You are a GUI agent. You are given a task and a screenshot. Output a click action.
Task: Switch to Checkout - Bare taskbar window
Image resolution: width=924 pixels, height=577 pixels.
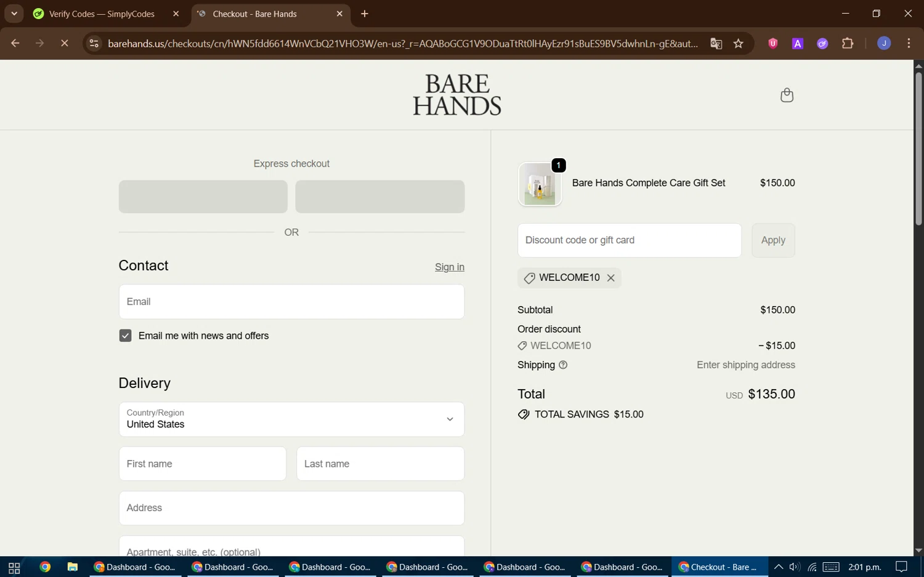point(719,567)
